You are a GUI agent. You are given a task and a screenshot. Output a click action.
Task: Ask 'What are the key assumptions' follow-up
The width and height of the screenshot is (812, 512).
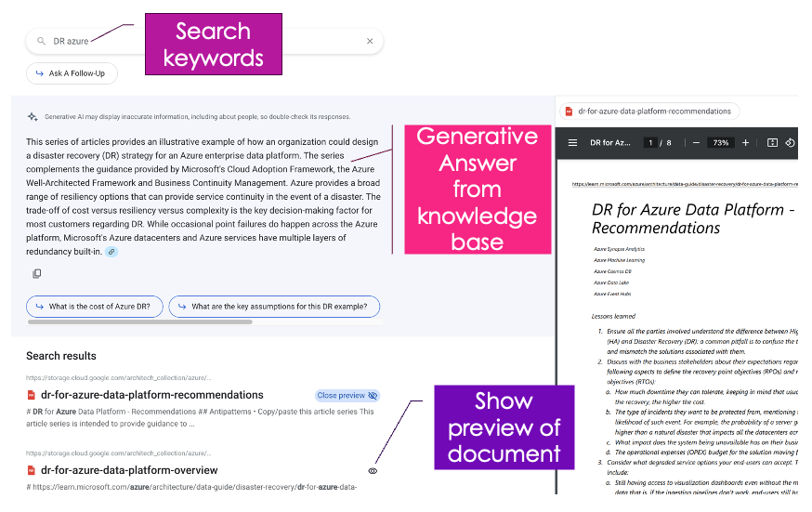(274, 307)
